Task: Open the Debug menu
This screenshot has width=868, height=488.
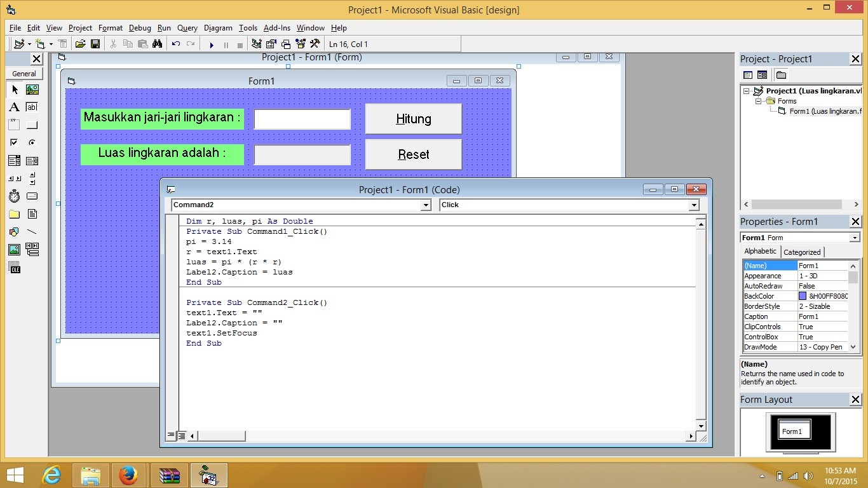Action: [140, 28]
